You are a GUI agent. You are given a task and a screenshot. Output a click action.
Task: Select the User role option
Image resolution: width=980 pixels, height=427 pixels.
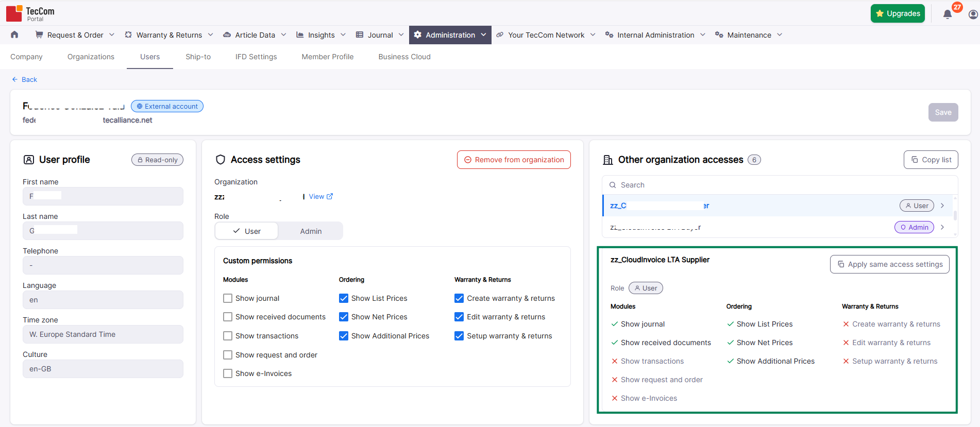[246, 231]
